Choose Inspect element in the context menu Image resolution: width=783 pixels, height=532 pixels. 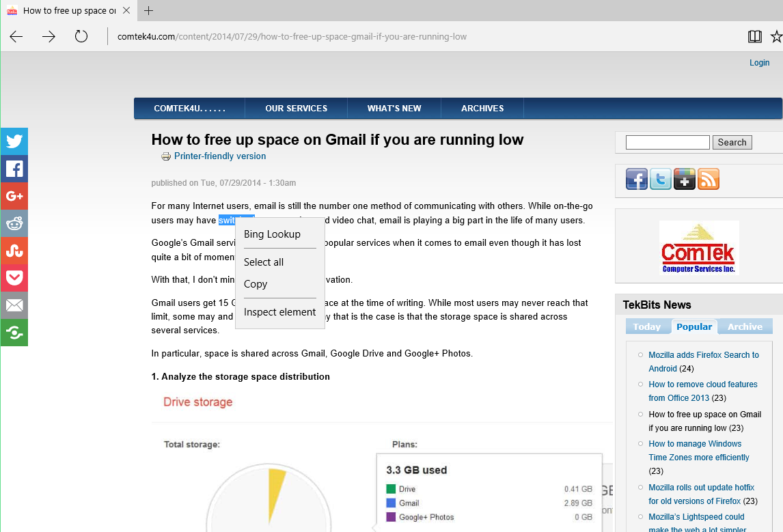[279, 312]
